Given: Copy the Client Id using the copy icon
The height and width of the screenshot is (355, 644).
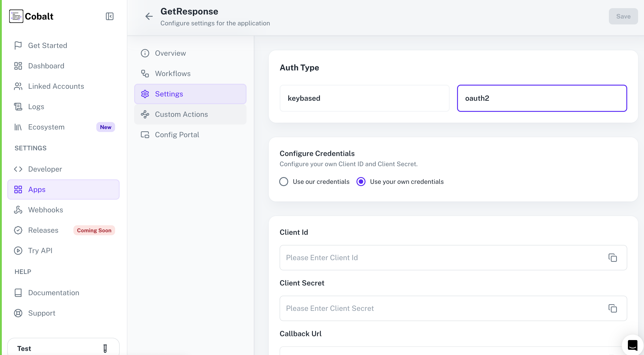Looking at the screenshot, I should point(613,258).
